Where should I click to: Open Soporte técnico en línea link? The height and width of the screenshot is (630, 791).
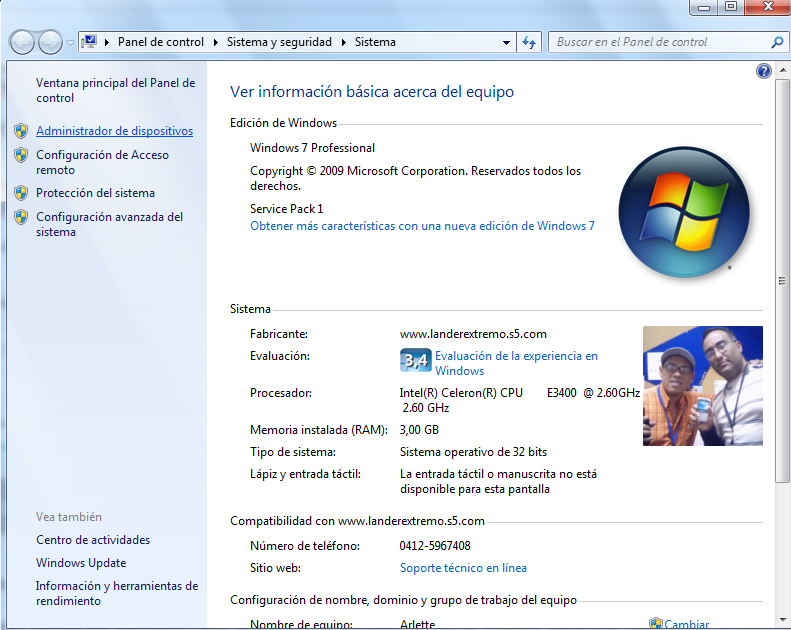(463, 568)
